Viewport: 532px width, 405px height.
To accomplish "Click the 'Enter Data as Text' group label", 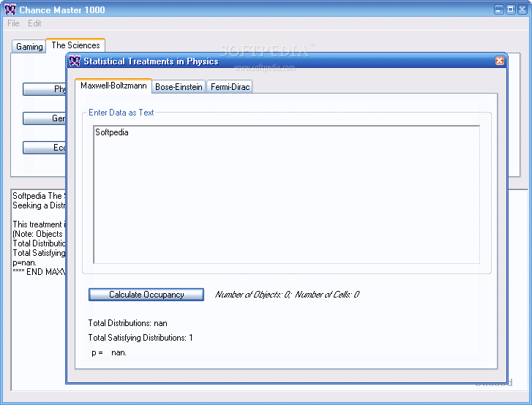I will (121, 113).
